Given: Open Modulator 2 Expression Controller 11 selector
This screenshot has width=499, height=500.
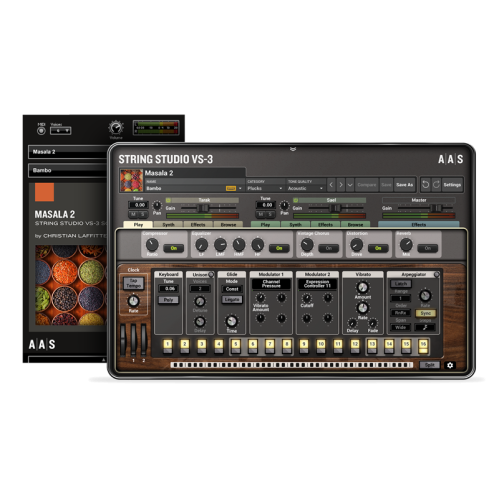Looking at the screenshot, I should pyautogui.click(x=317, y=284).
